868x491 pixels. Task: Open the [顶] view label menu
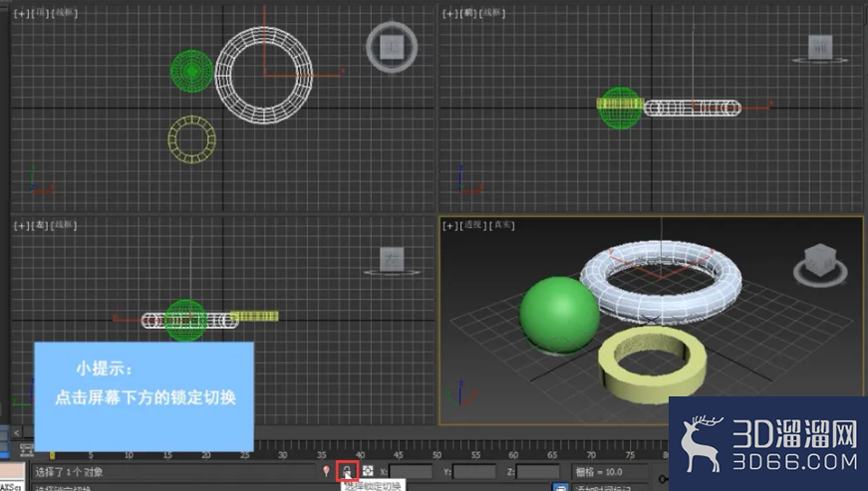[39, 13]
